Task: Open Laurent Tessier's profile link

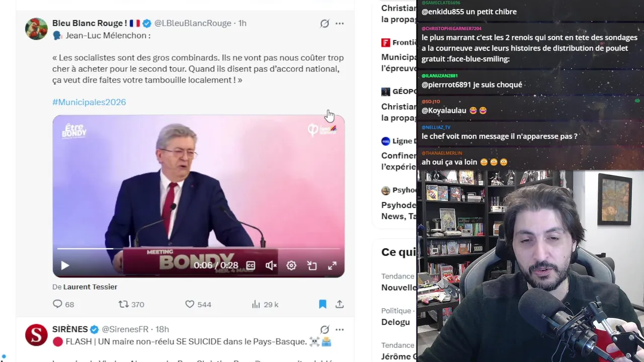Action: click(90, 287)
